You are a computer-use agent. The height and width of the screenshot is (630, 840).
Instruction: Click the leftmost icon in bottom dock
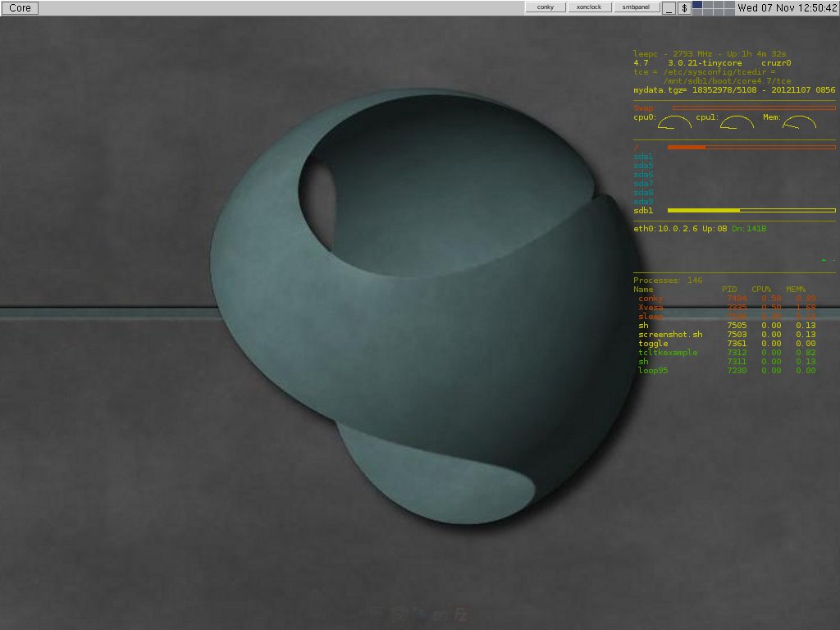(377, 613)
